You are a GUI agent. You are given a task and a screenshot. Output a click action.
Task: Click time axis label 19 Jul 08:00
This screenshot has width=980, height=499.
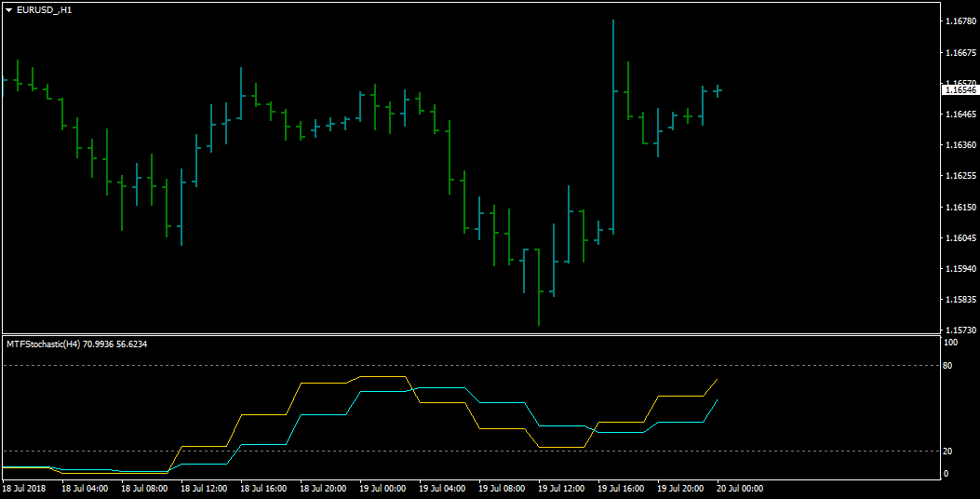(x=502, y=489)
